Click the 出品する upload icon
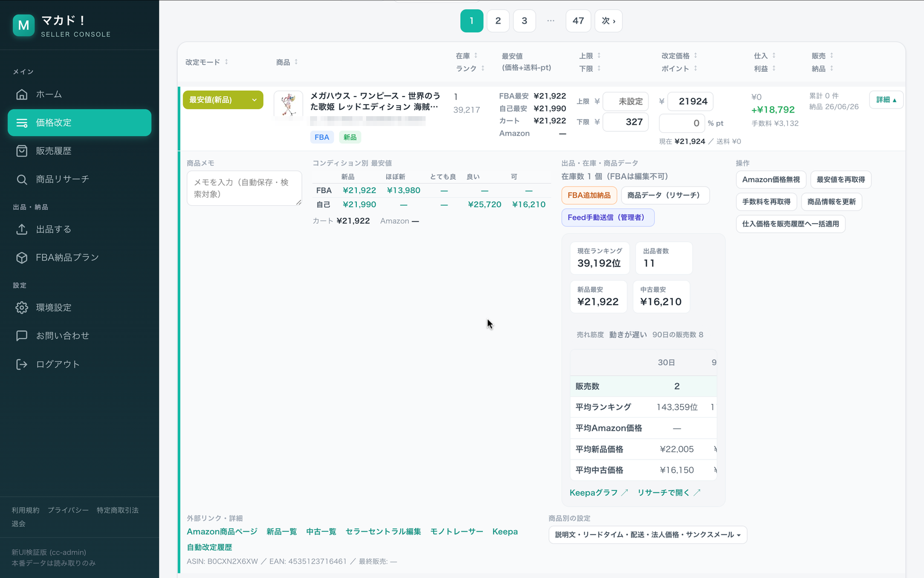Screen dimensions: 924x578 [22, 229]
